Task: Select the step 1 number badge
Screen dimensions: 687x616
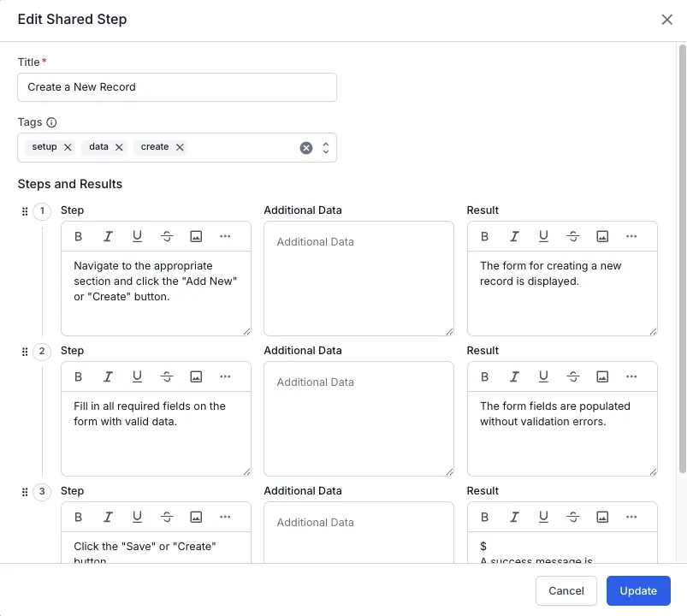Action: (41, 210)
